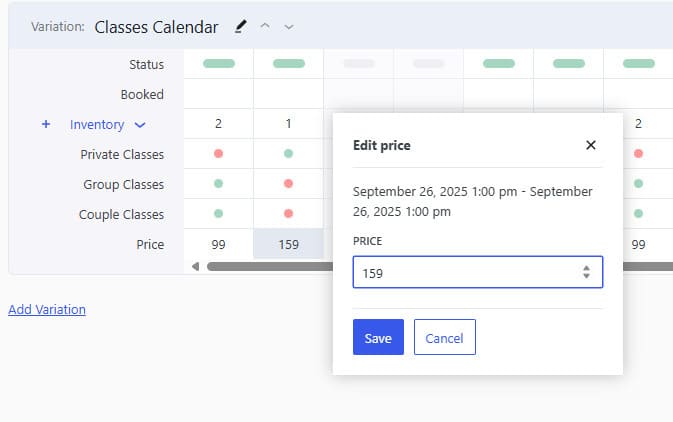Decrease price using the stepper down arrow
Viewport: 673px width, 422px height.
586,276
